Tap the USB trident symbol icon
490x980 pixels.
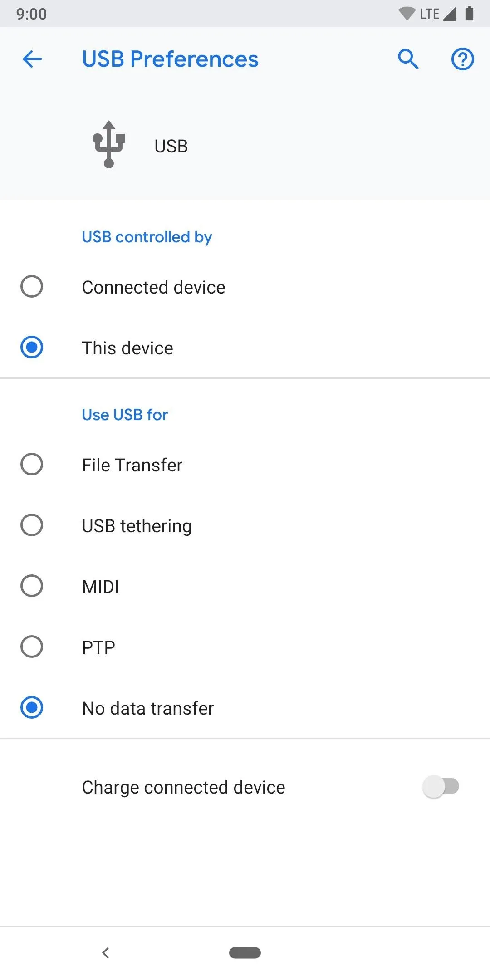point(109,145)
